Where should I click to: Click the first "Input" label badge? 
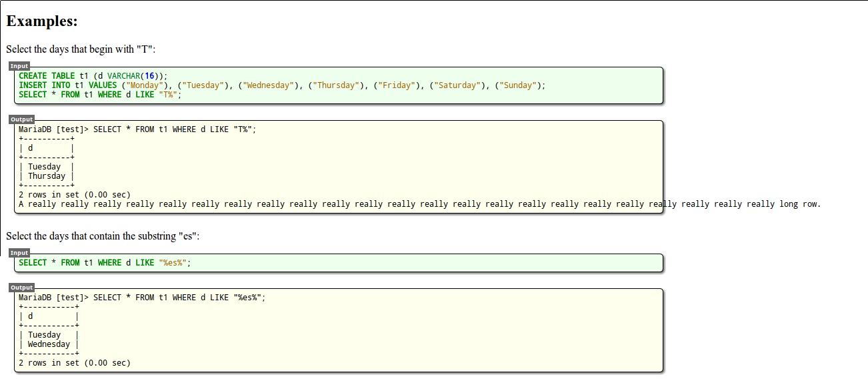(x=19, y=66)
